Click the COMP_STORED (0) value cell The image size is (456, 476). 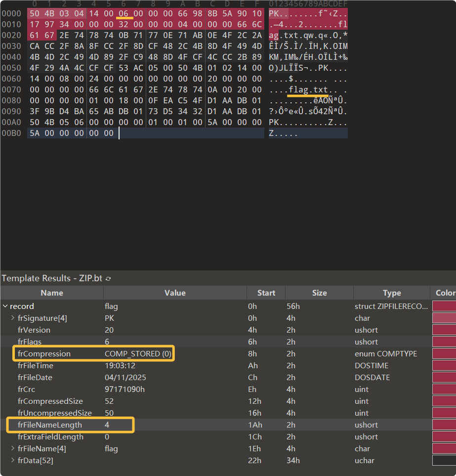tap(139, 354)
